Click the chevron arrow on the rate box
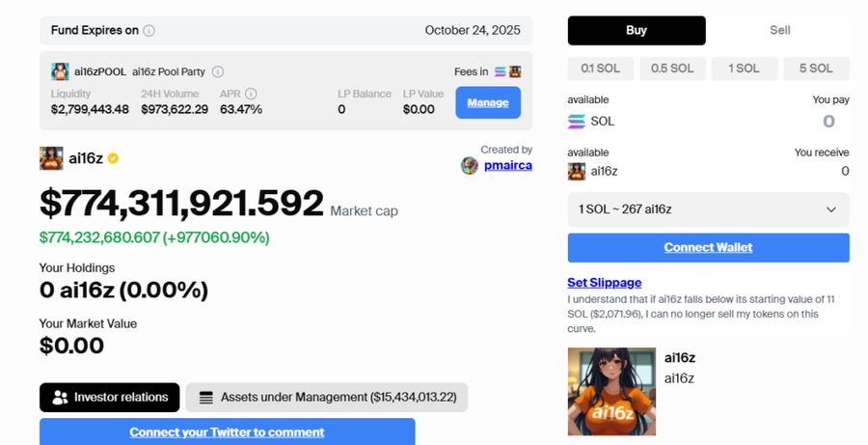 coord(831,209)
